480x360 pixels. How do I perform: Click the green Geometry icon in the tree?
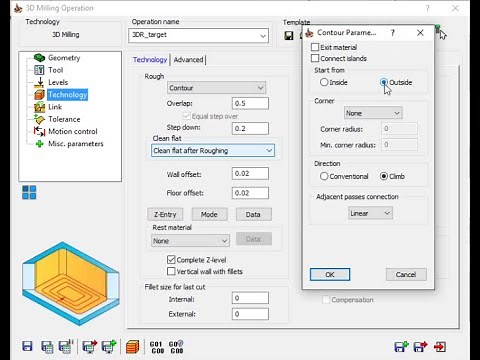tap(39, 58)
